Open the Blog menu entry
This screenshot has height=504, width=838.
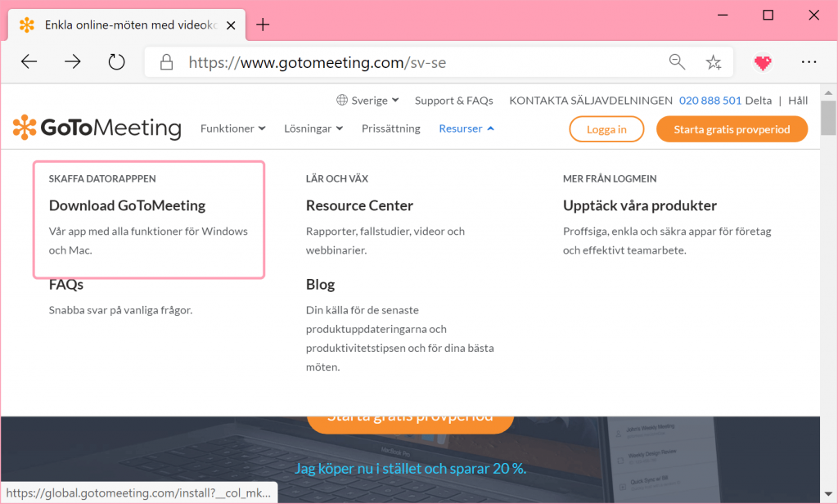[320, 285]
